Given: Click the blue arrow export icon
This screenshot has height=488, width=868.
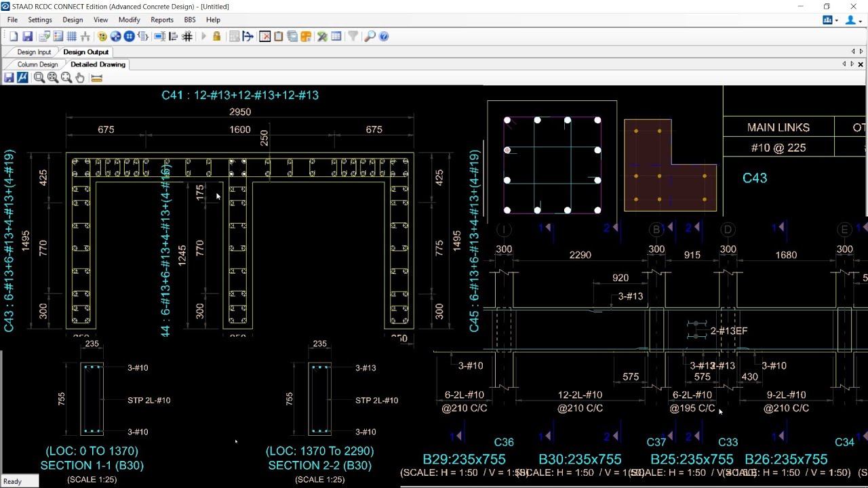Looking at the screenshot, I should pos(248,37).
